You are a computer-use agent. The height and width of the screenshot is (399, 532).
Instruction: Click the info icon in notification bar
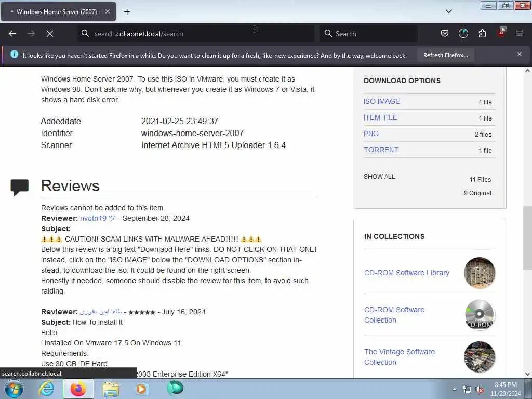pyautogui.click(x=14, y=54)
